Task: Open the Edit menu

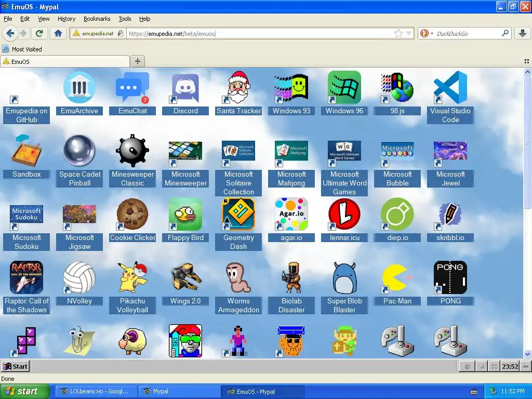Action: click(25, 19)
